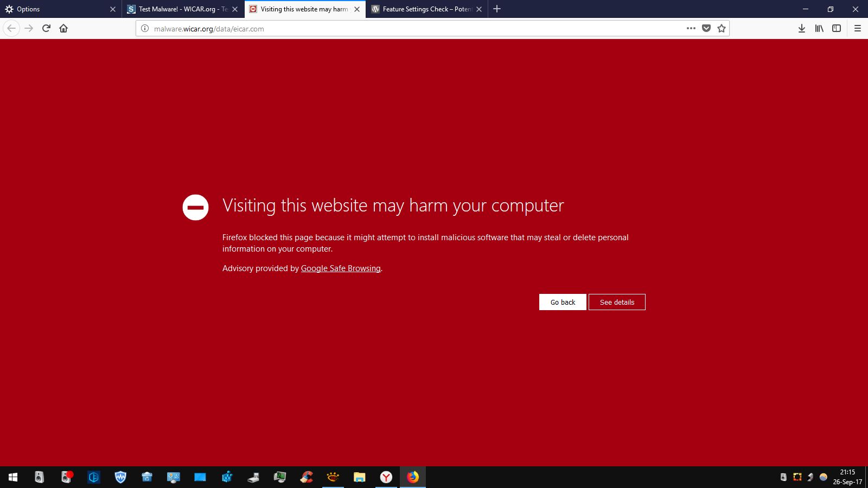Screen dimensions: 868x488
Task: Open the blue shield W app in taskbar
Action: (120, 477)
